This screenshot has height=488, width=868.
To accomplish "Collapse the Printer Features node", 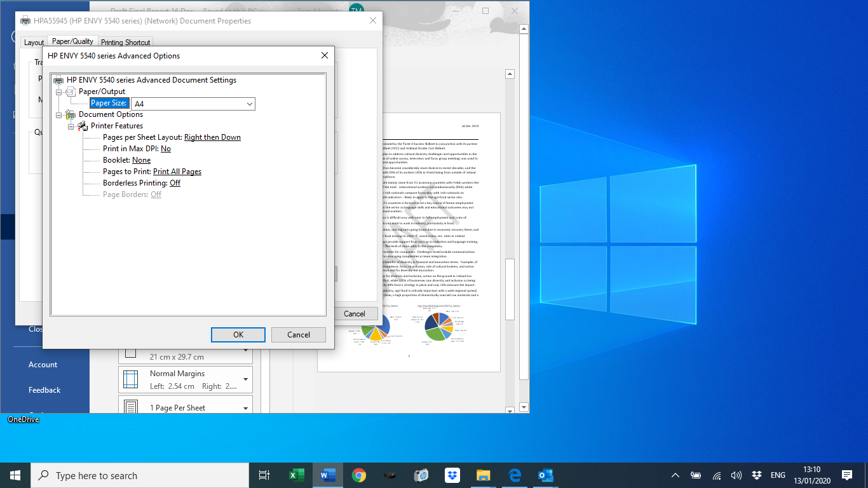I will pos(71,126).
